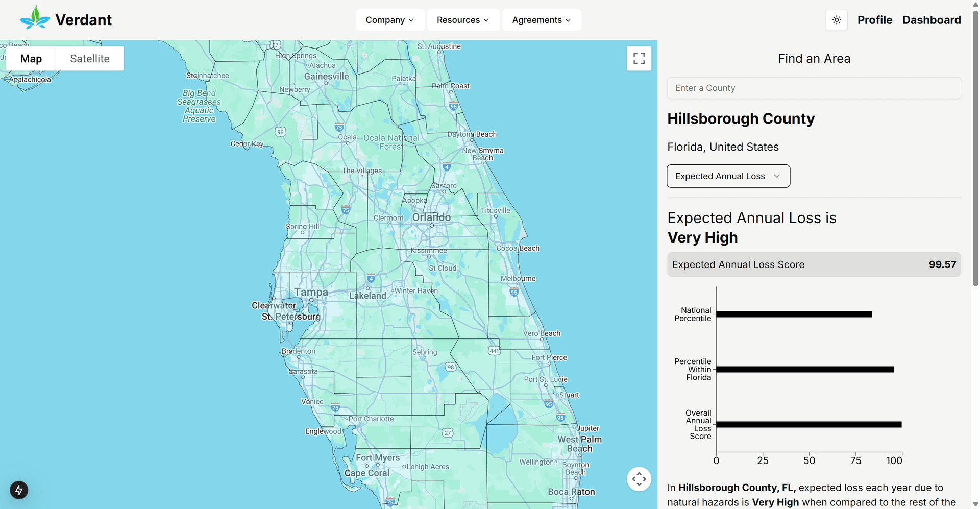Open the Agreements dropdown
Viewport: 980px width, 509px height.
[x=541, y=20]
